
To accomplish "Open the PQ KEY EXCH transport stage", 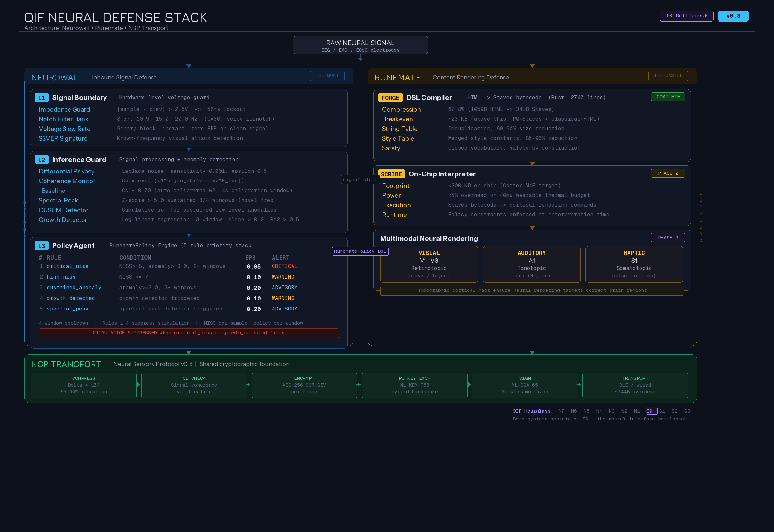I will point(415,385).
